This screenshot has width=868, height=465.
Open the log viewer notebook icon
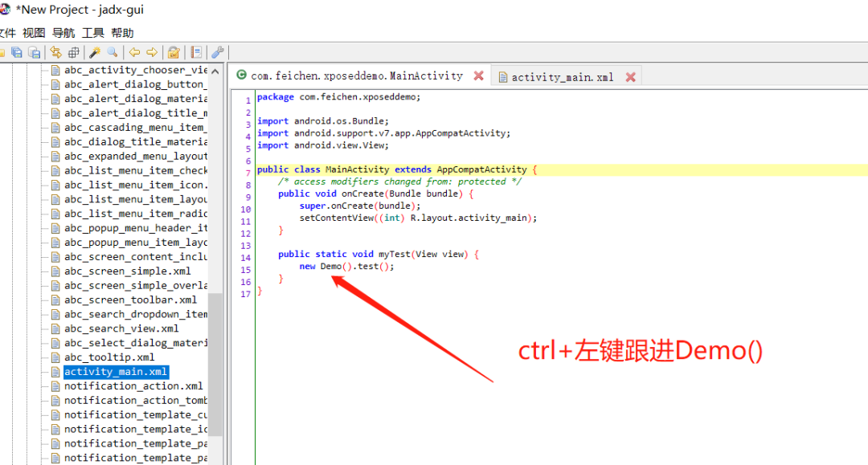coord(196,52)
